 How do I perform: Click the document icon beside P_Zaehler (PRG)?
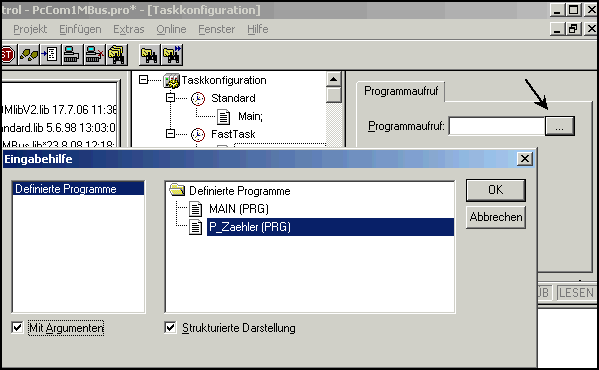tap(196, 227)
